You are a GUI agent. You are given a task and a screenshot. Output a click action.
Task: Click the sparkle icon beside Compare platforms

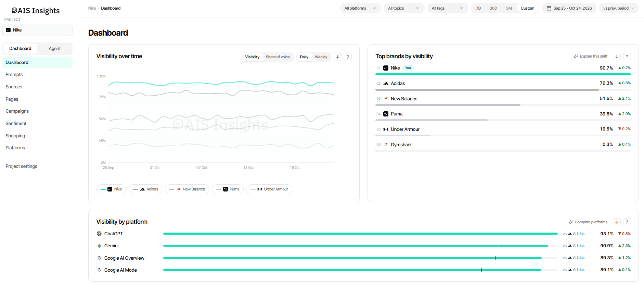[x=571, y=222]
